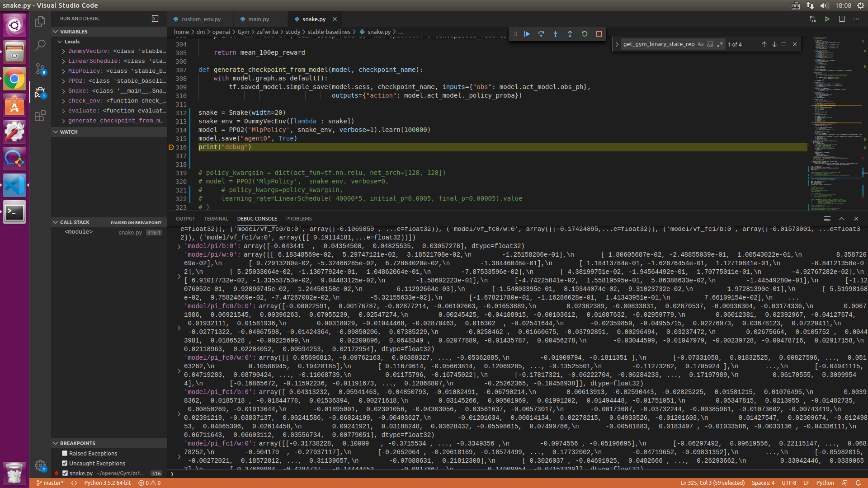Continue debugging with the Continue button

[527, 34]
